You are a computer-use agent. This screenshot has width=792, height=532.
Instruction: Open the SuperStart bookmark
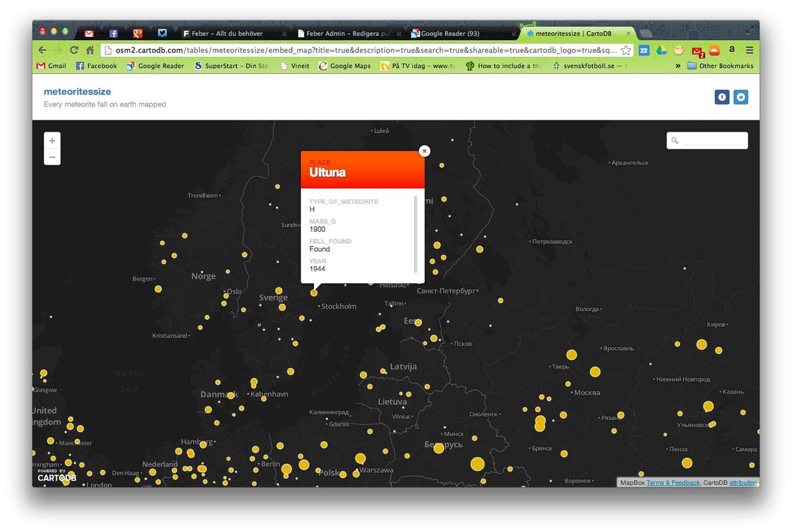coord(232,66)
